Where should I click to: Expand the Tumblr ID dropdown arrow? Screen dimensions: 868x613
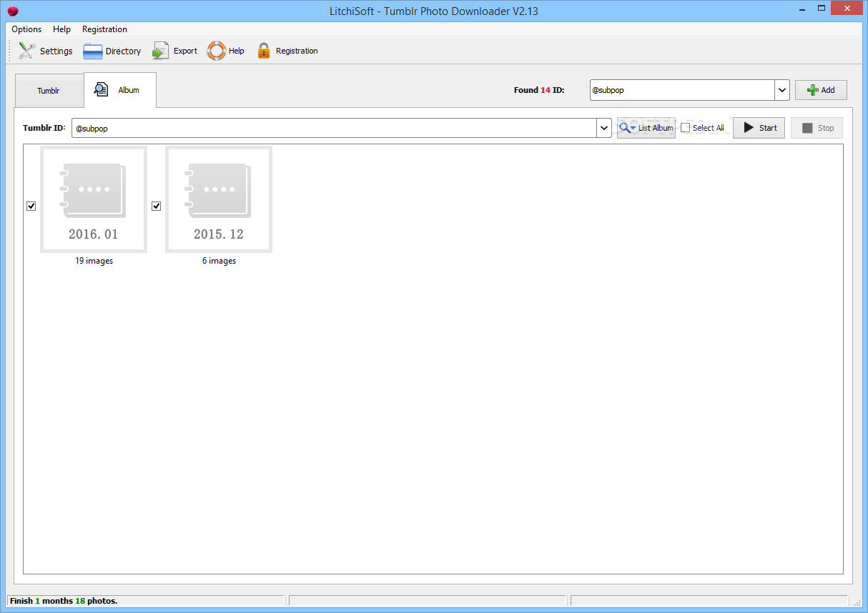(604, 128)
